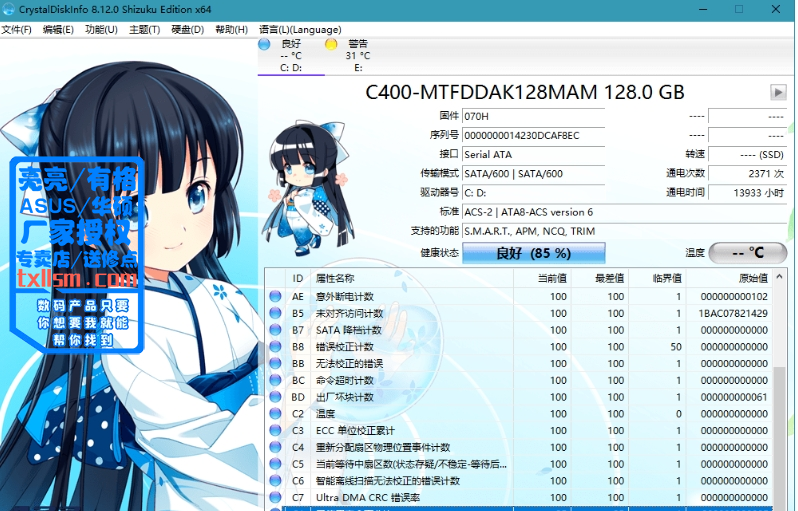Select the 命令超时计数 attribute name
This screenshot has width=798, height=511.
(x=345, y=381)
